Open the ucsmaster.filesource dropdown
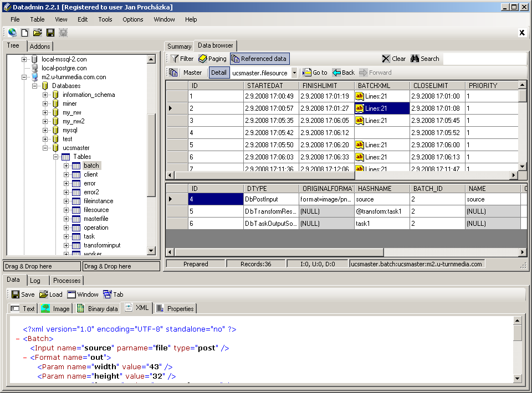The image size is (532, 393). click(294, 73)
